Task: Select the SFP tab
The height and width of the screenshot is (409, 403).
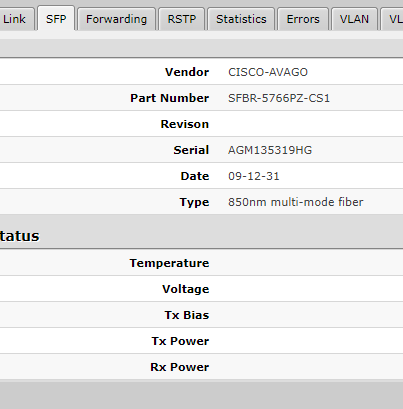Action: pos(56,19)
